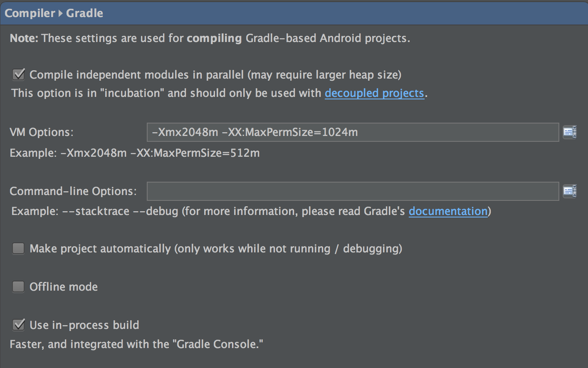The width and height of the screenshot is (588, 368).
Task: Enable the Make project automatically checkbox
Action: pos(18,249)
